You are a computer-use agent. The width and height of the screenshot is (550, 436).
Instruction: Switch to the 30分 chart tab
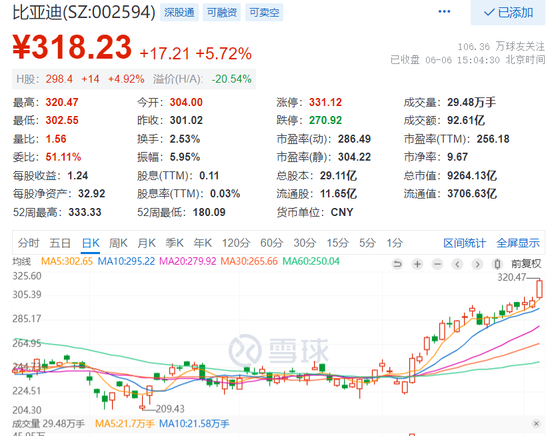[304, 243]
